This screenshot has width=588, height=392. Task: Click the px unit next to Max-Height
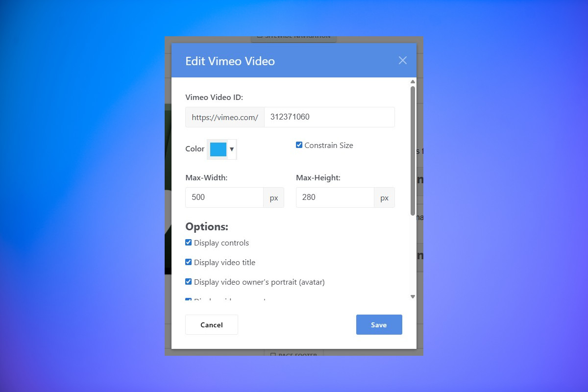(x=385, y=197)
